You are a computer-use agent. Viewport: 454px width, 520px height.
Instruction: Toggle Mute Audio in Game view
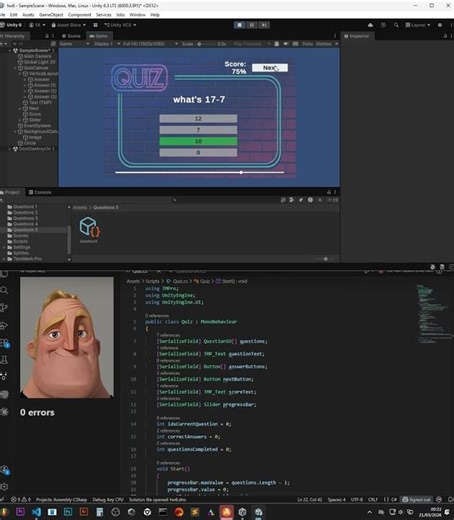coord(286,44)
